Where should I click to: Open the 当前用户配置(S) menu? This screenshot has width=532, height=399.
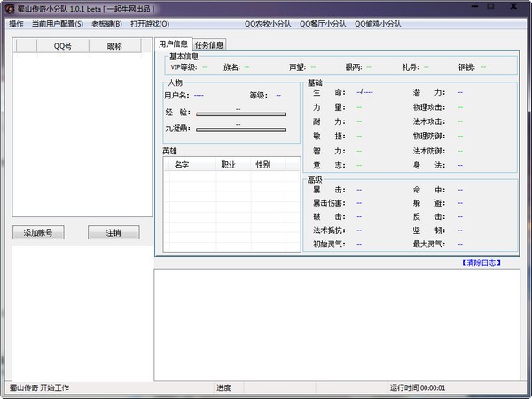coord(58,24)
